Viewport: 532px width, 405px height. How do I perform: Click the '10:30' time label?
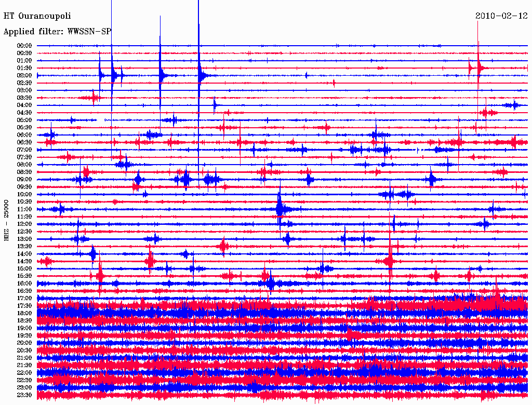pos(24,201)
